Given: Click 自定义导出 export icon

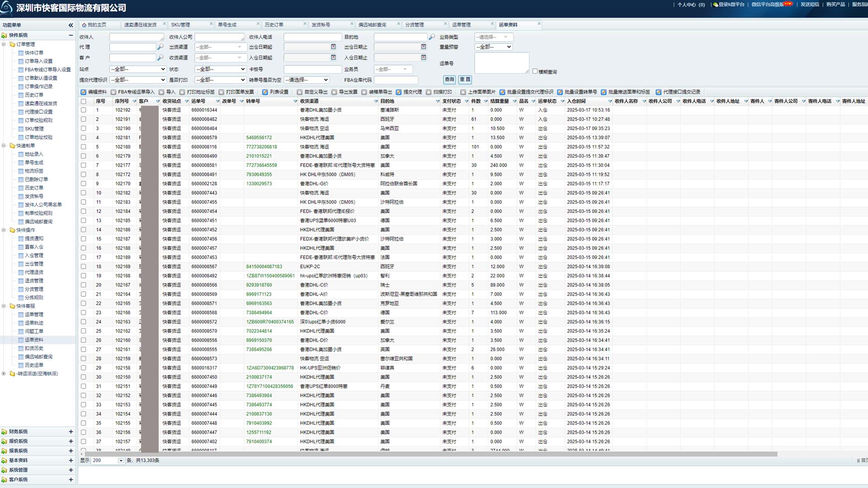Looking at the screenshot, I should click(x=299, y=92).
